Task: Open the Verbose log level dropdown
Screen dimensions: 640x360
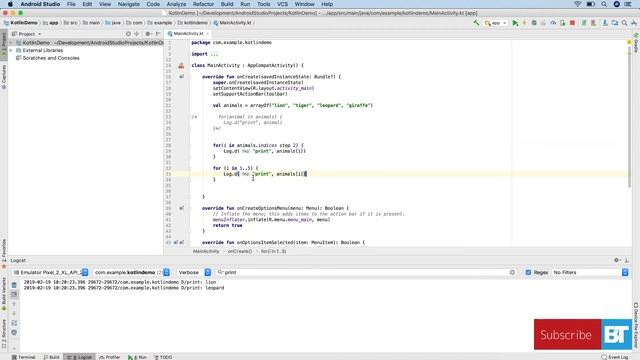Action: point(194,272)
